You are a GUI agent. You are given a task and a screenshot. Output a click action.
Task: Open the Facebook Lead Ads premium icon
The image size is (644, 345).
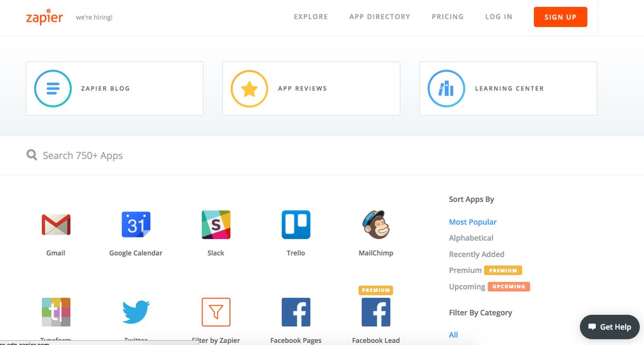[375, 312]
